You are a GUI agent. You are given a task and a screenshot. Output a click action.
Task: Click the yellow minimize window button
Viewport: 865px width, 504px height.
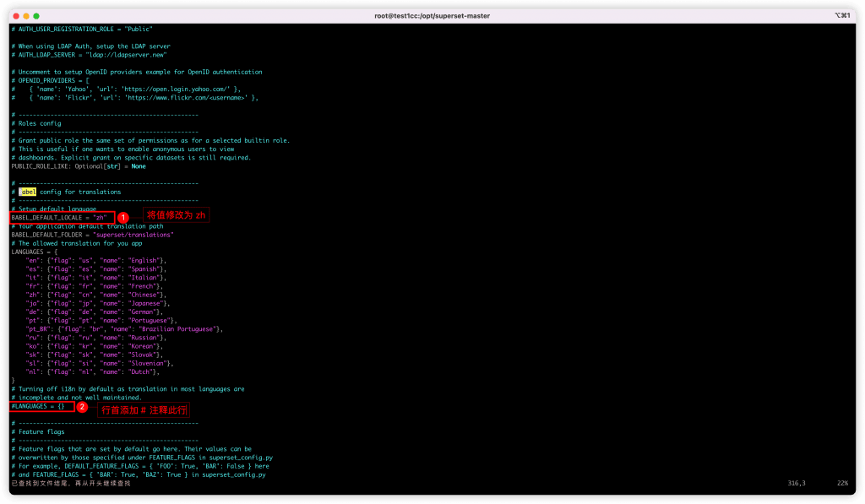[x=26, y=16]
